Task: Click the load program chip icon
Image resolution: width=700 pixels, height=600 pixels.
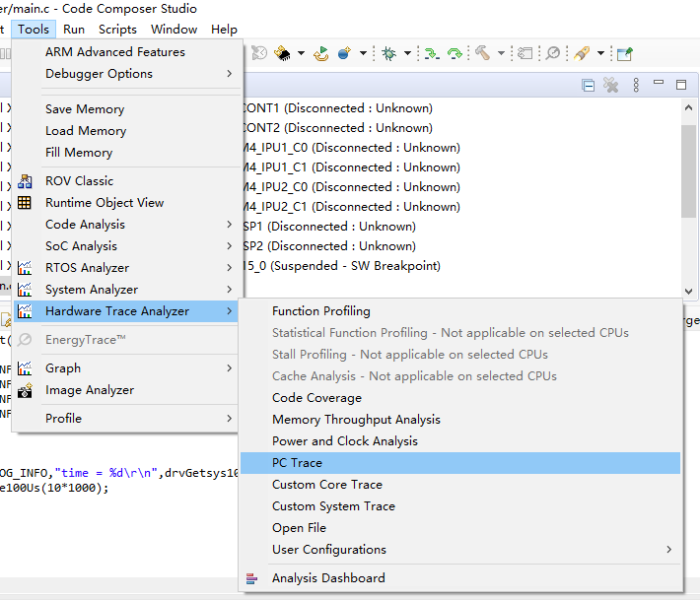Action: pyautogui.click(x=283, y=53)
